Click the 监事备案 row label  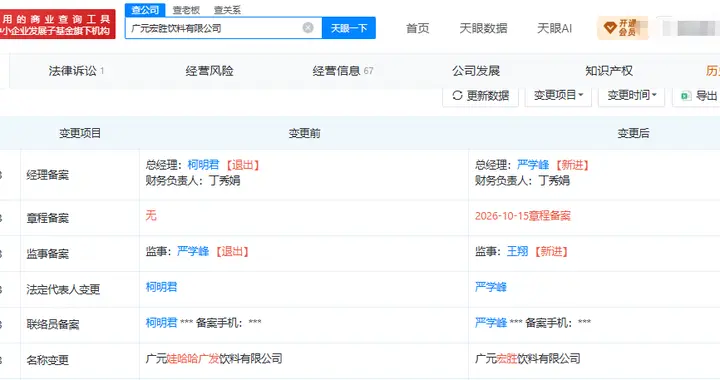point(48,254)
